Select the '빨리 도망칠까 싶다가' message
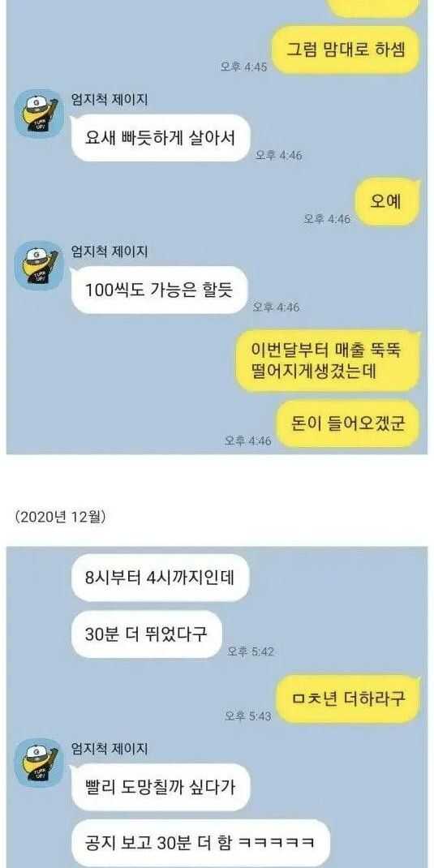This screenshot has height=868, width=434. pos(160,787)
